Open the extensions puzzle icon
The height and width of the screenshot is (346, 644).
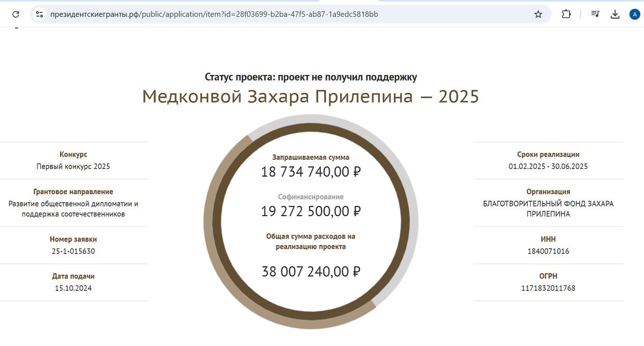(566, 14)
